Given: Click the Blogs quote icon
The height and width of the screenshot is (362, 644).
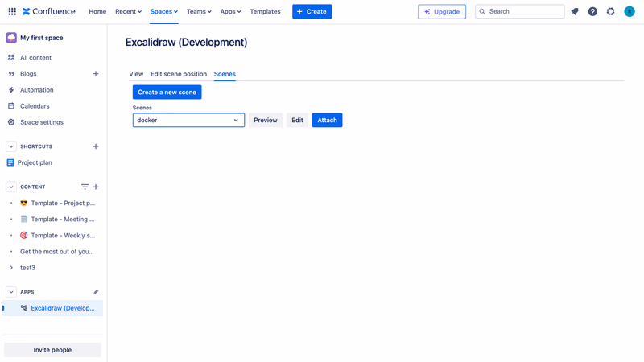Looking at the screenshot, I should pyautogui.click(x=11, y=74).
